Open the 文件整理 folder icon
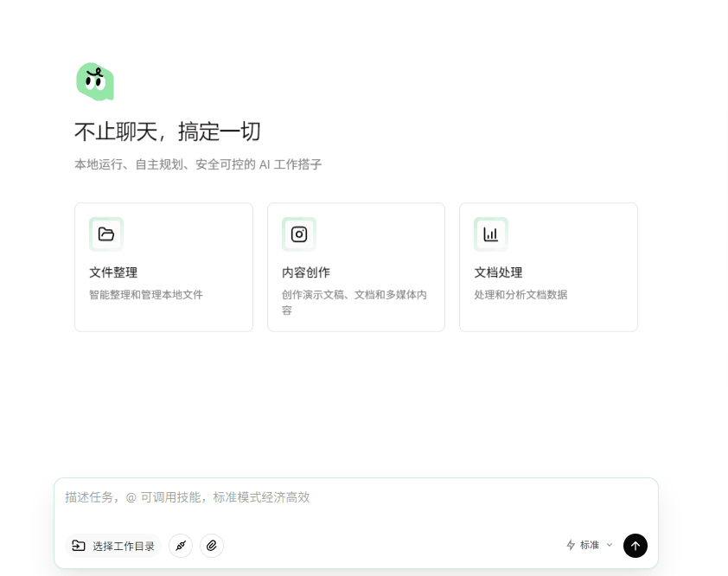The image size is (728, 576). tap(105, 234)
